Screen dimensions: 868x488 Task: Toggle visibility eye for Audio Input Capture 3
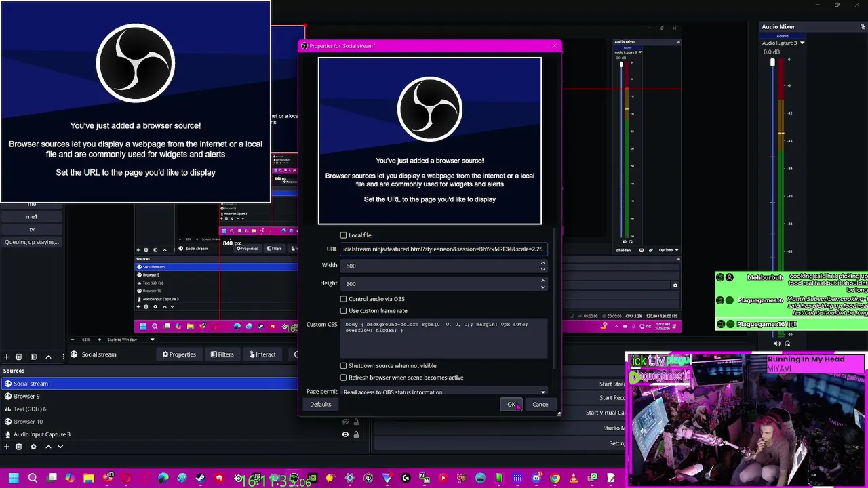pos(345,434)
